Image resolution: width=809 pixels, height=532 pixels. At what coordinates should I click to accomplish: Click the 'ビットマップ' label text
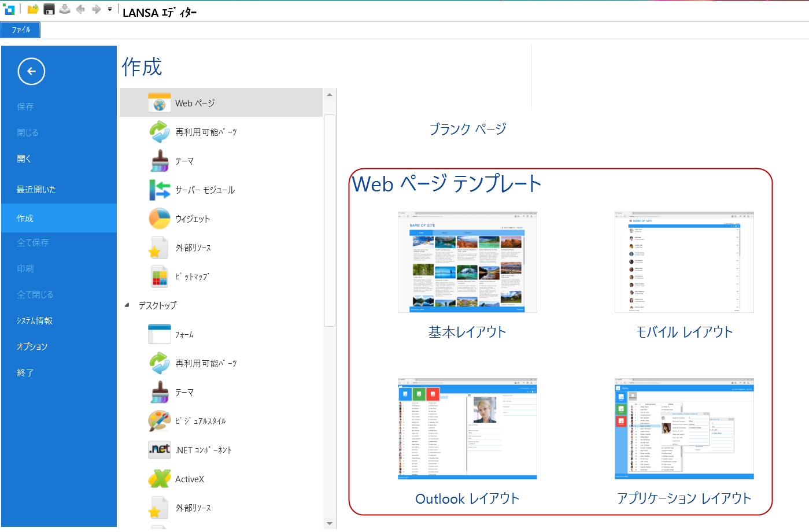click(192, 276)
